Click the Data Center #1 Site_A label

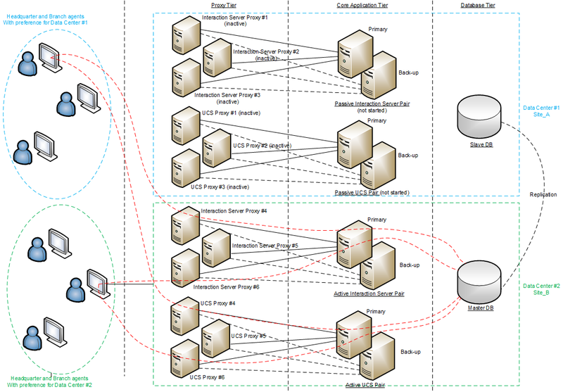(541, 111)
